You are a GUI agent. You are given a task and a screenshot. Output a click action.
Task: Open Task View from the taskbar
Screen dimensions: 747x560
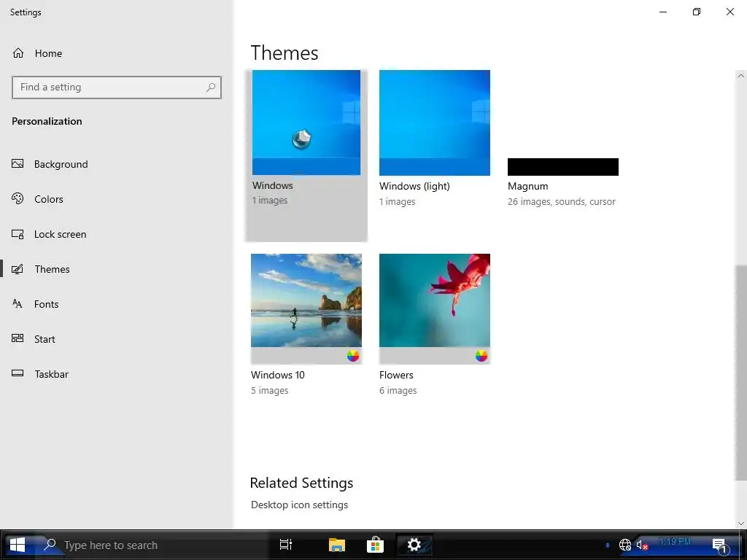click(286, 544)
